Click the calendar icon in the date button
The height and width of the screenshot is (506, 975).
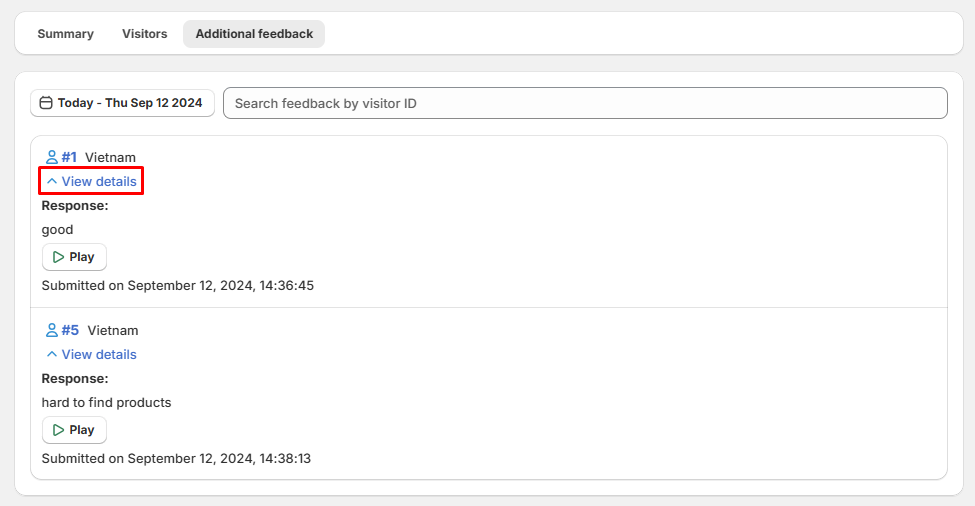pyautogui.click(x=46, y=103)
